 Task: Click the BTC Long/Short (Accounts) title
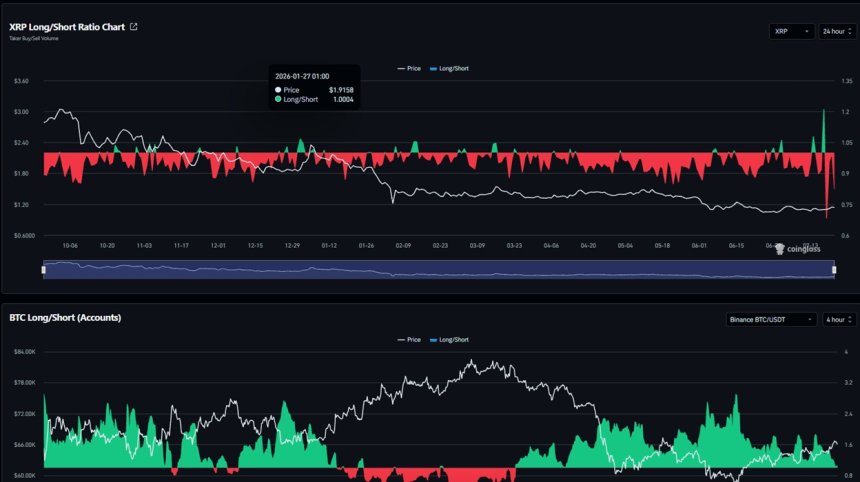tap(65, 317)
